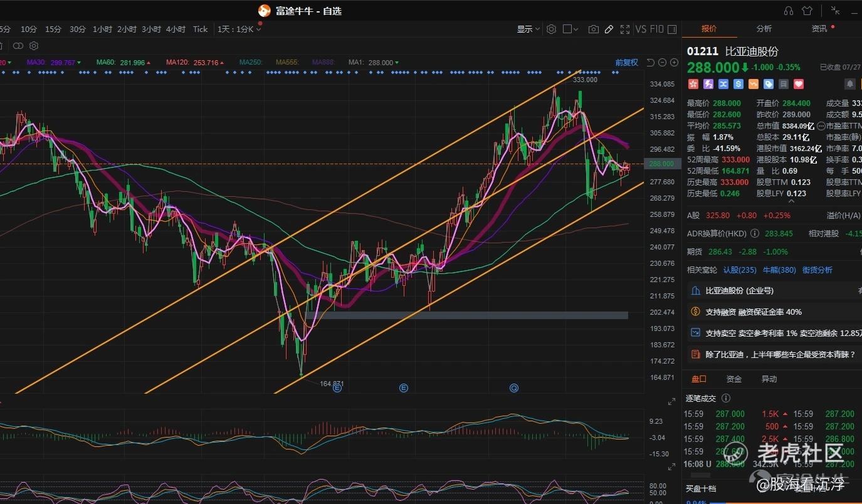Open the 前复权 adjustment setting
Viewport: 862px width, 504px height.
pos(626,63)
